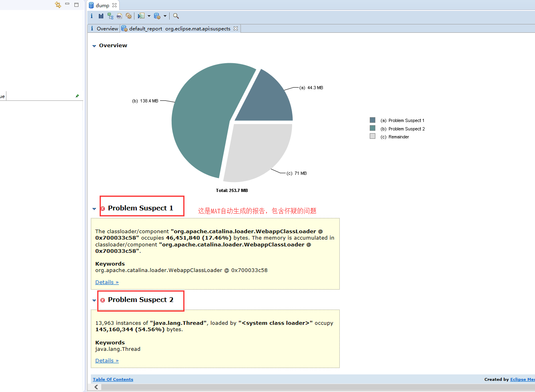Open the histogram view
The height and width of the screenshot is (392, 535).
click(x=101, y=16)
